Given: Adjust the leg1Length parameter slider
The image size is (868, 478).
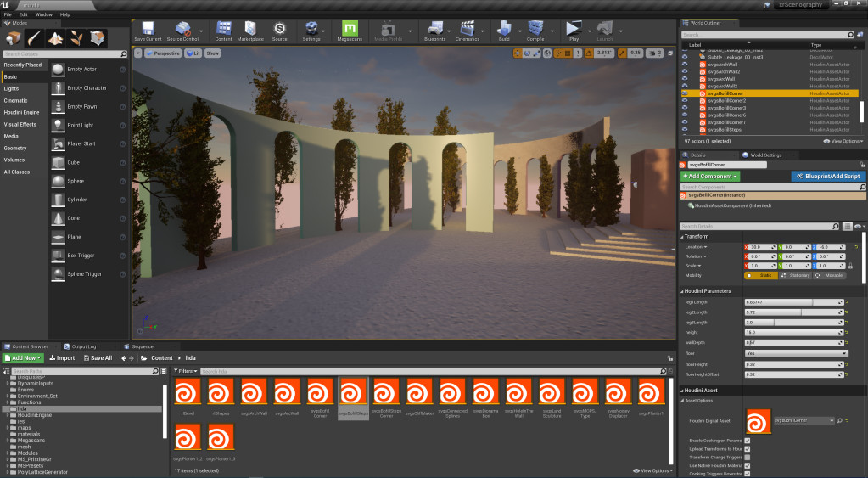Looking at the screenshot, I should [x=789, y=302].
